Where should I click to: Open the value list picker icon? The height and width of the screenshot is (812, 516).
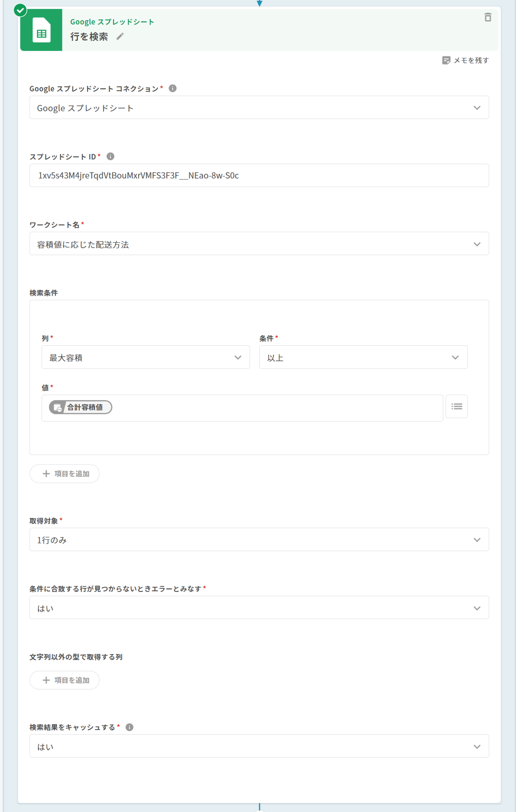457,406
